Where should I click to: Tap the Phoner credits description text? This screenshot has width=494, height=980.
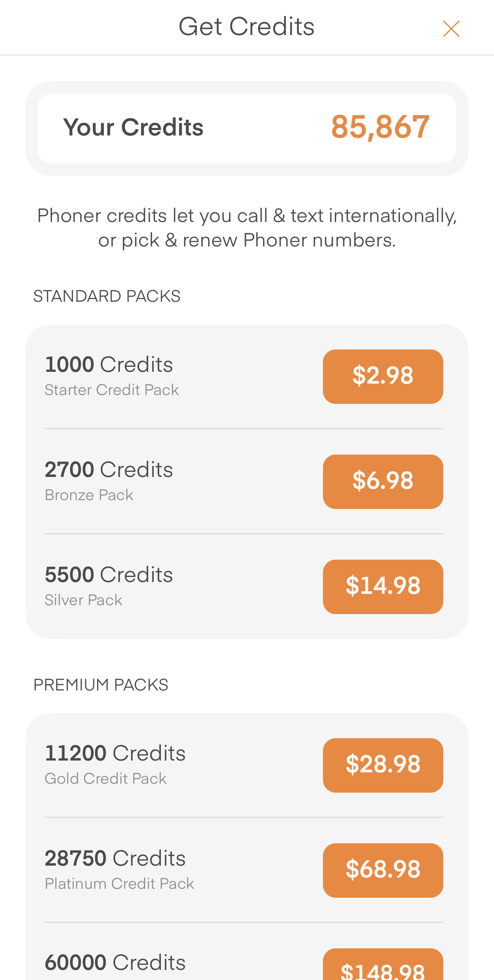point(247,228)
